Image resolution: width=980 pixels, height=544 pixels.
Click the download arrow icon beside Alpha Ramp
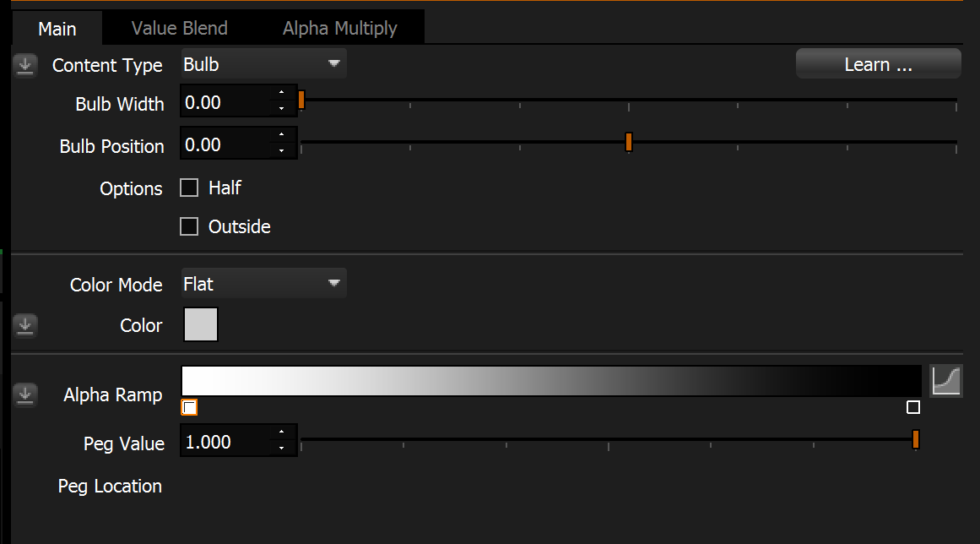click(25, 394)
